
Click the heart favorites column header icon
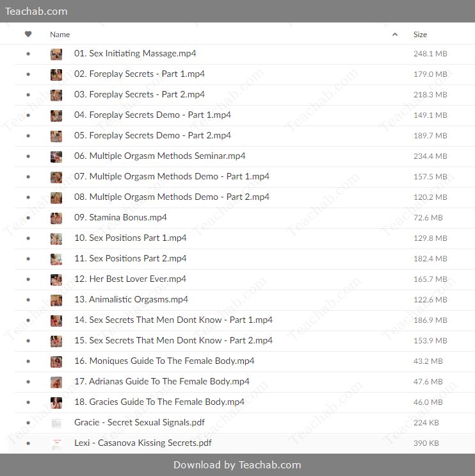pos(28,34)
